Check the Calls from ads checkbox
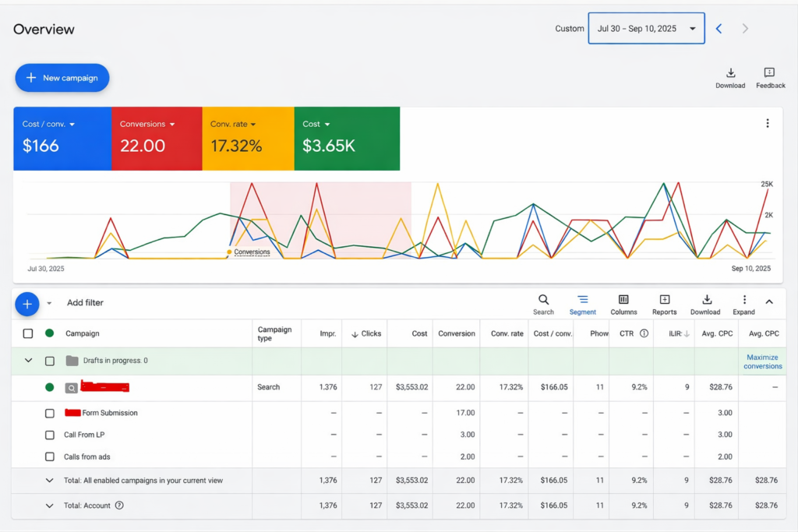798x532 pixels. (50, 456)
